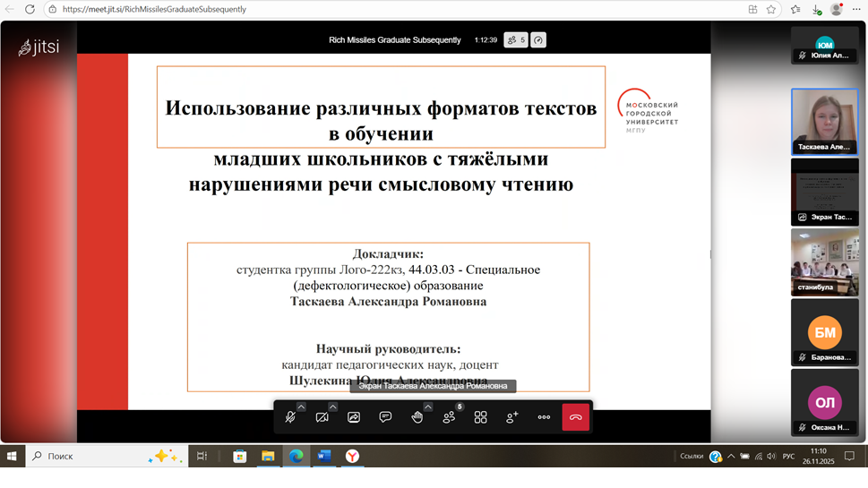Leave the meeting with red hangup button
The width and height of the screenshot is (868, 488).
coord(575,417)
